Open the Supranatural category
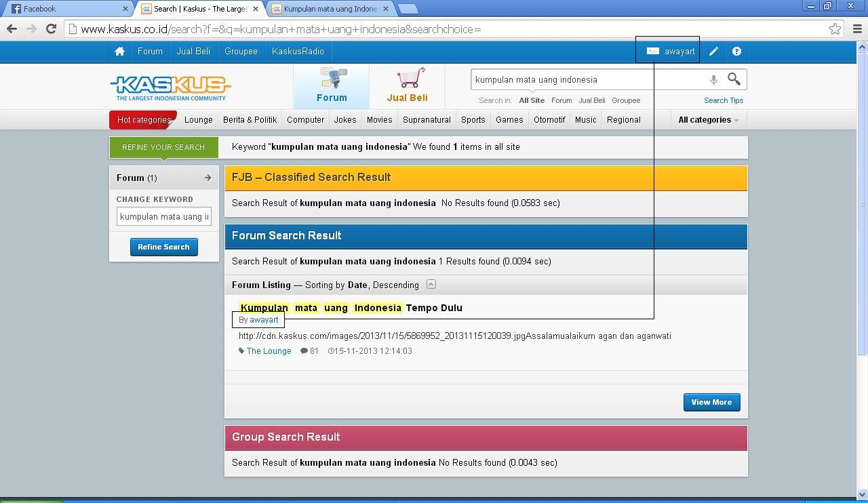The image size is (868, 503). pos(427,120)
